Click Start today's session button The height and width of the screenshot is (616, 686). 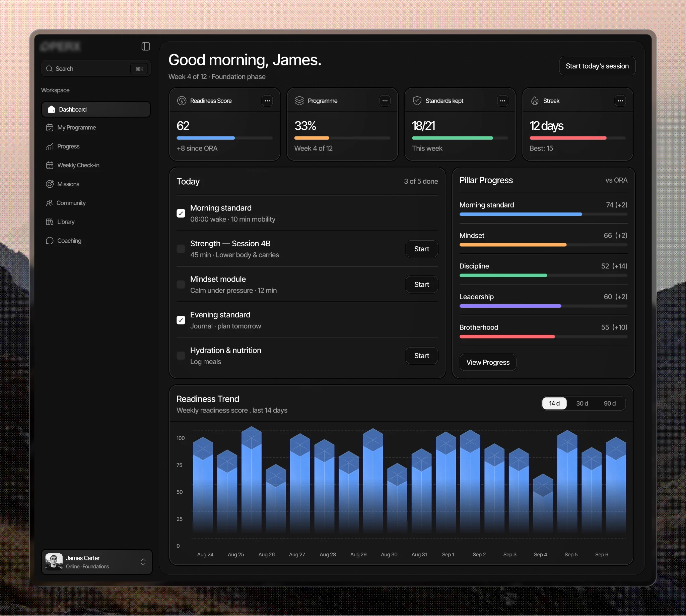click(597, 66)
